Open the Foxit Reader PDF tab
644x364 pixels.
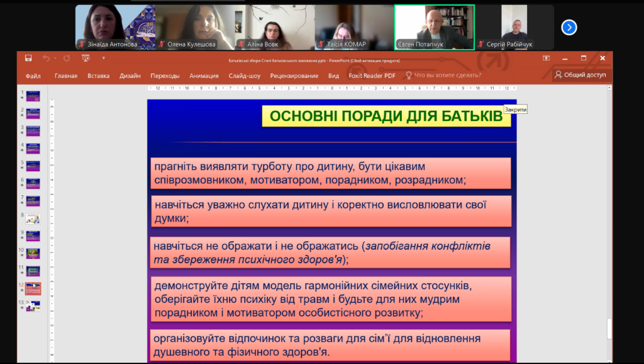click(x=372, y=76)
